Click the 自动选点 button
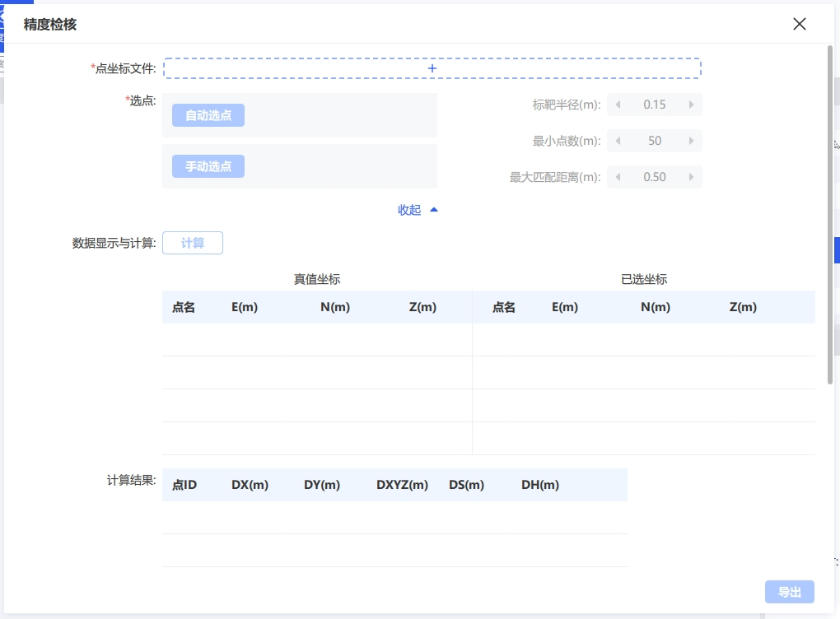The image size is (840, 619). pyautogui.click(x=208, y=115)
